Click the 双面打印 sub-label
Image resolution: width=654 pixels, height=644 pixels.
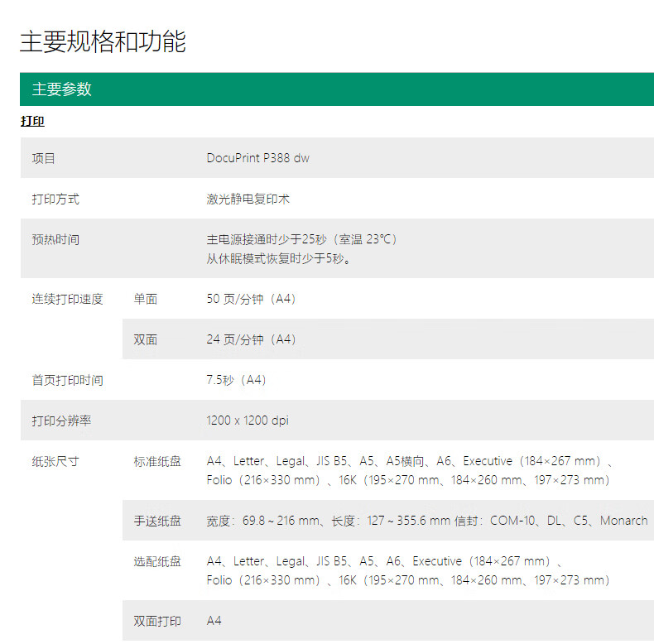tap(157, 621)
